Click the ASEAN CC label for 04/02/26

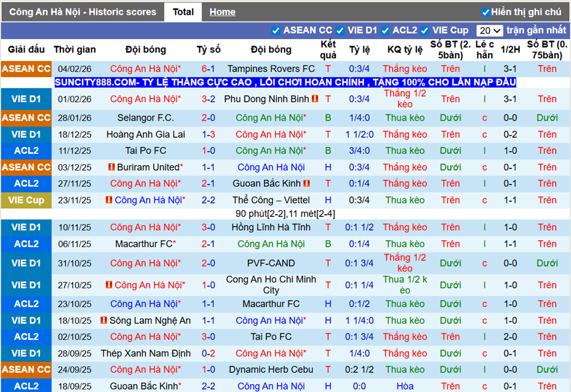[x=26, y=69]
